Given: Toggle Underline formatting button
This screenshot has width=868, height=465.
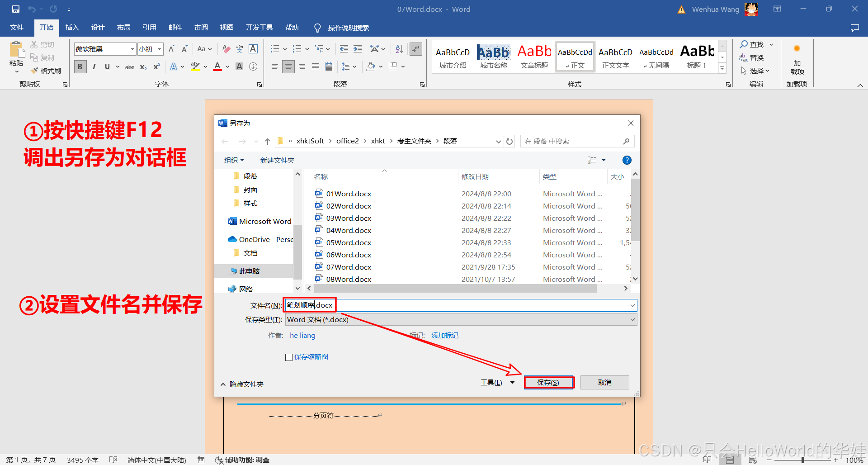Looking at the screenshot, I should [x=107, y=66].
